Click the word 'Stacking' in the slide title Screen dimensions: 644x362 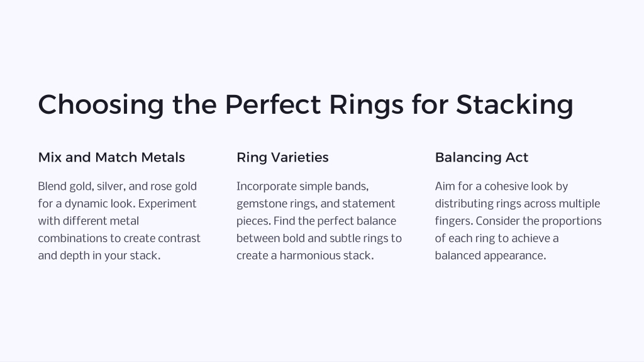(x=514, y=105)
